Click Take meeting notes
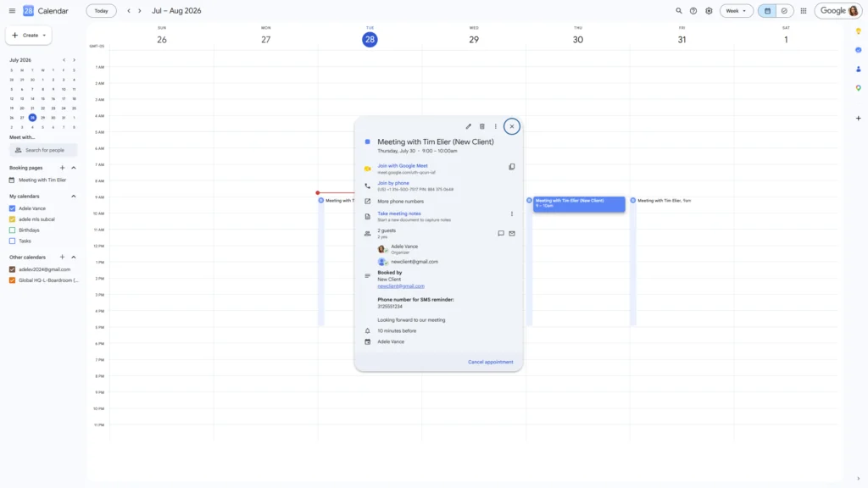Screen dimensions: 868x488 pos(399,213)
